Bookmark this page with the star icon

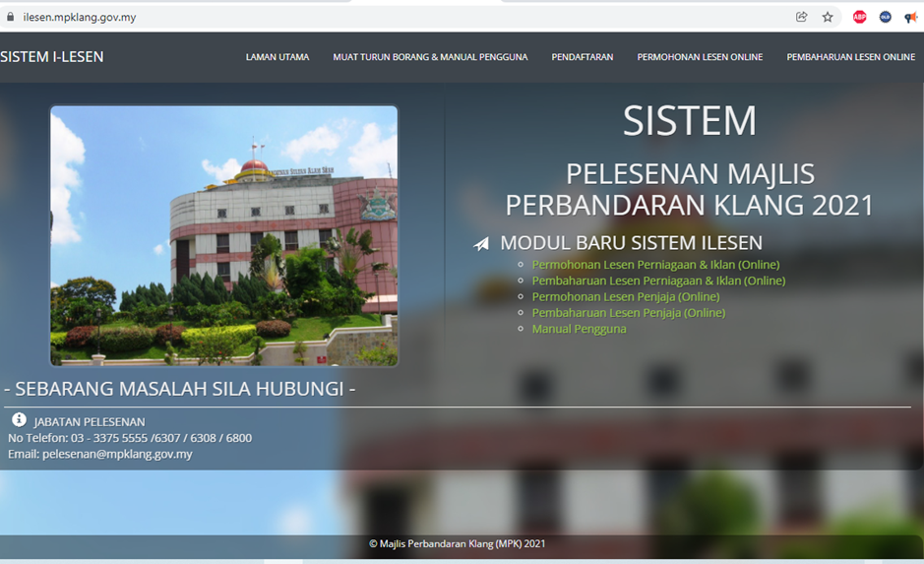(828, 17)
